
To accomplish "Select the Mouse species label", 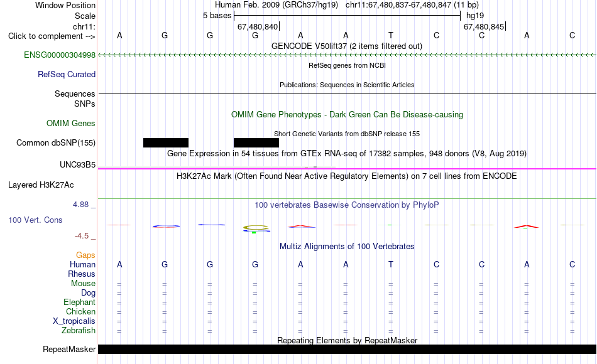I will 83,284.
